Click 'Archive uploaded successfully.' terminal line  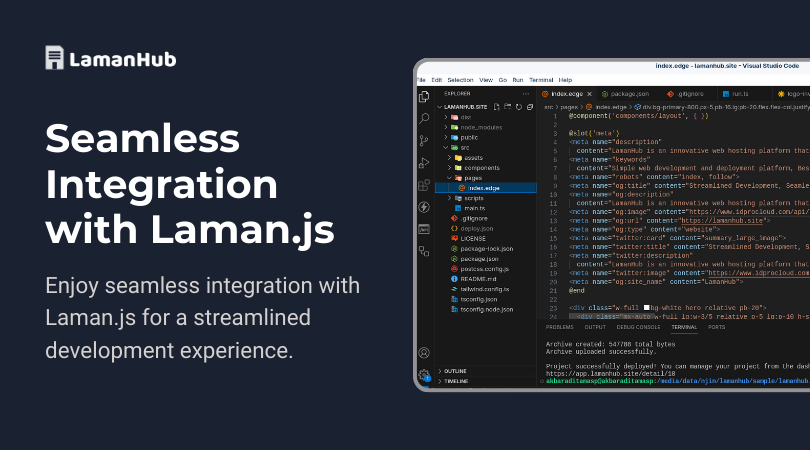tap(601, 352)
